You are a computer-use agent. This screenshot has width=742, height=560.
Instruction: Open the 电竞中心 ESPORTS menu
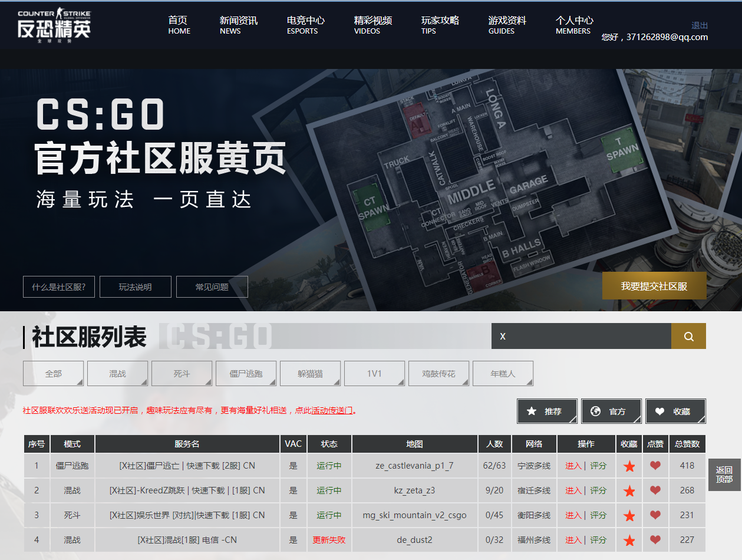(x=305, y=25)
